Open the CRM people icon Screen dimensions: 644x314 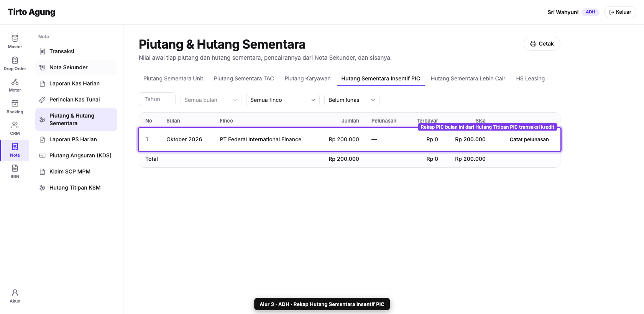(15, 125)
